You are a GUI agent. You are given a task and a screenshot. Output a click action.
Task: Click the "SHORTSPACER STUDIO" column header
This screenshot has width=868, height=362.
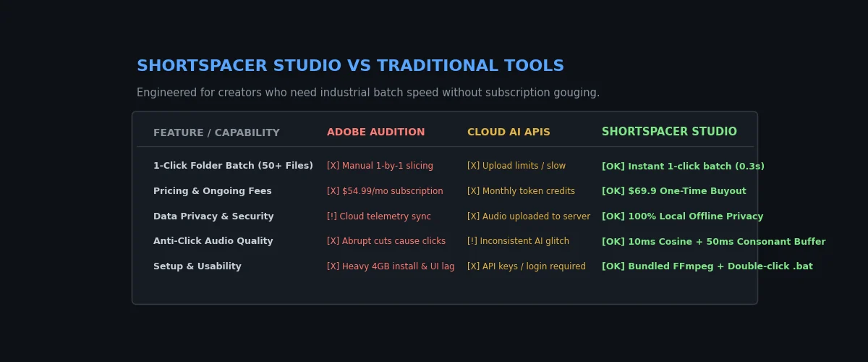(x=669, y=132)
